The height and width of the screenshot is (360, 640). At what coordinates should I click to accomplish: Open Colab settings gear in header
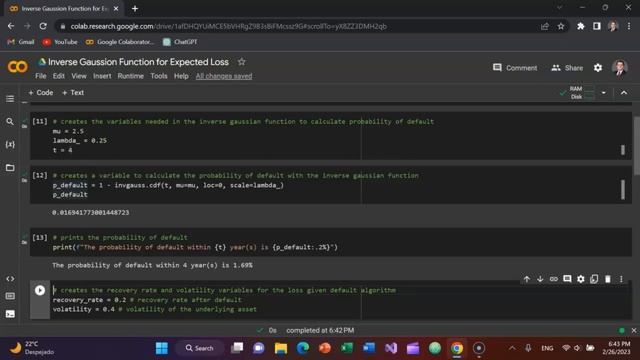pos(598,68)
